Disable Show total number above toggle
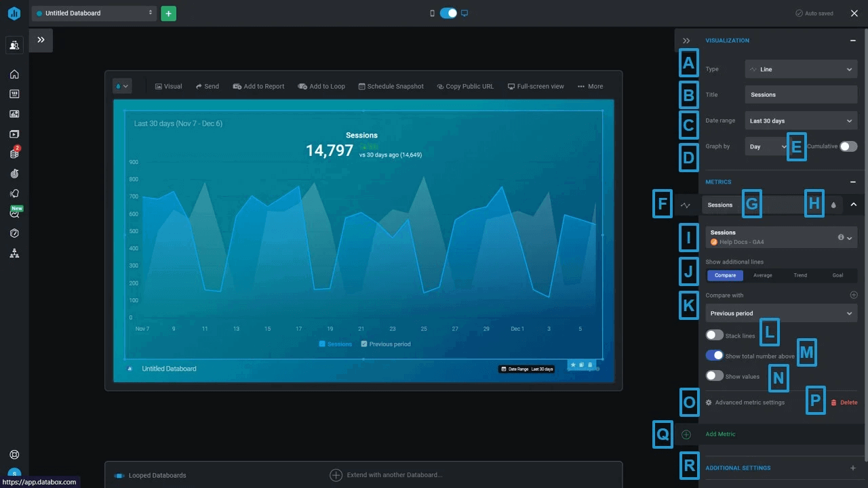This screenshot has height=488, width=868. 714,356
